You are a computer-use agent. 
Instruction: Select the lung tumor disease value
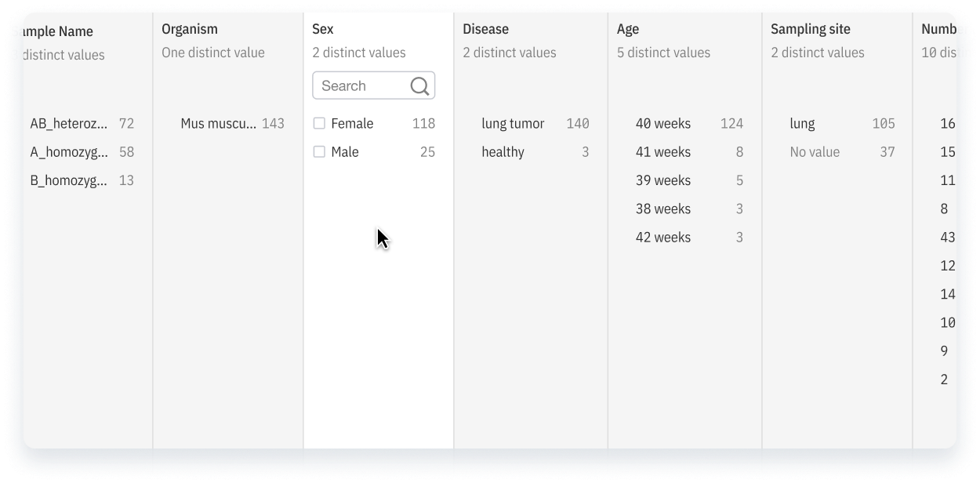[x=513, y=124]
